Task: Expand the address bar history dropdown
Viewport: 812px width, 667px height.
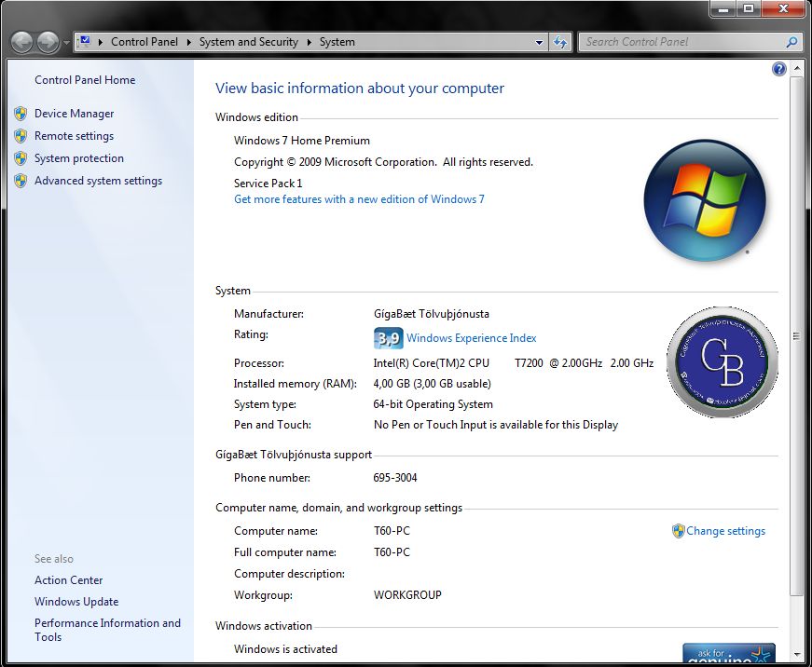Action: click(x=539, y=42)
